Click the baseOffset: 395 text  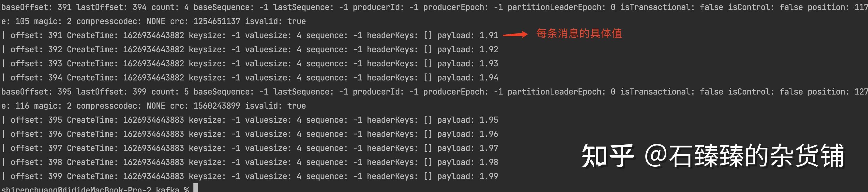tap(36, 92)
